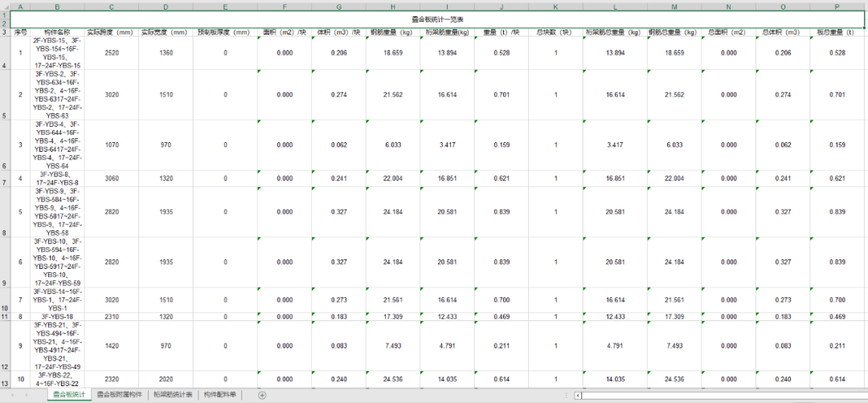The width and height of the screenshot is (868, 403).
Task: Click the 总块数 (块) header cell
Action: pyautogui.click(x=555, y=32)
